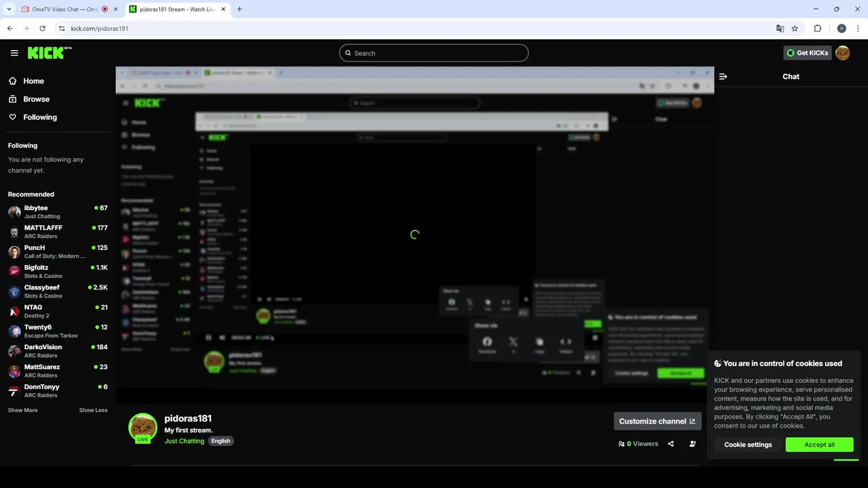Open Chrome three-dot menu
The width and height of the screenshot is (868, 488).
click(x=858, y=28)
